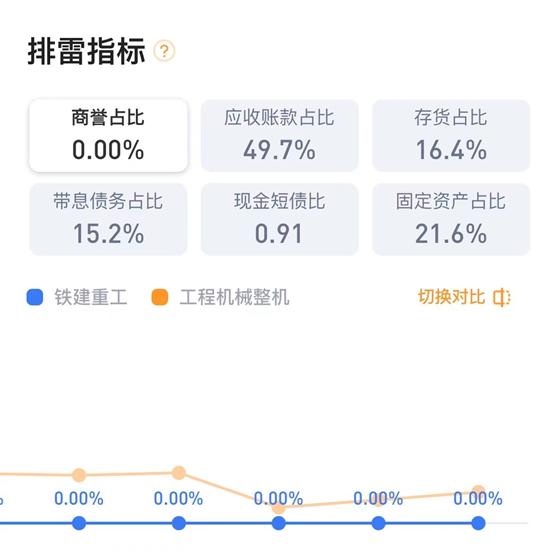Click the 切换对比 link

451,297
